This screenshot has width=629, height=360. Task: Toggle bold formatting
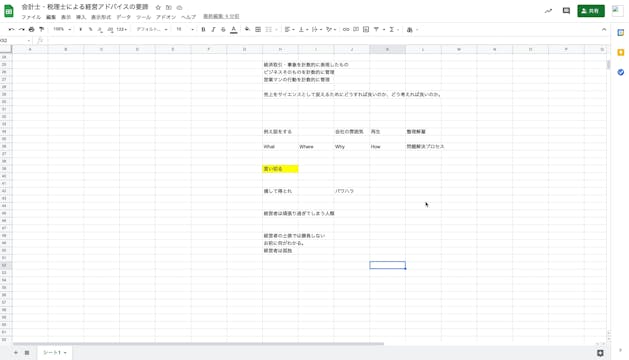point(203,29)
